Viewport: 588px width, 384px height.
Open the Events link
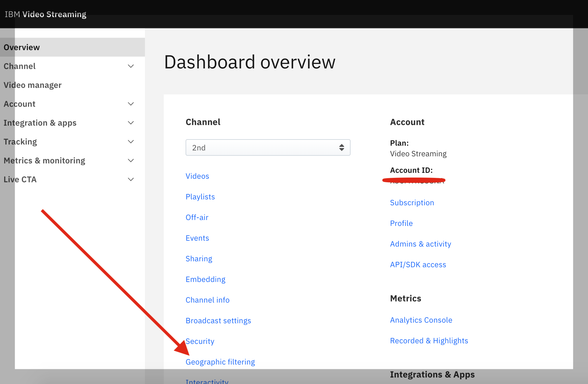point(197,238)
